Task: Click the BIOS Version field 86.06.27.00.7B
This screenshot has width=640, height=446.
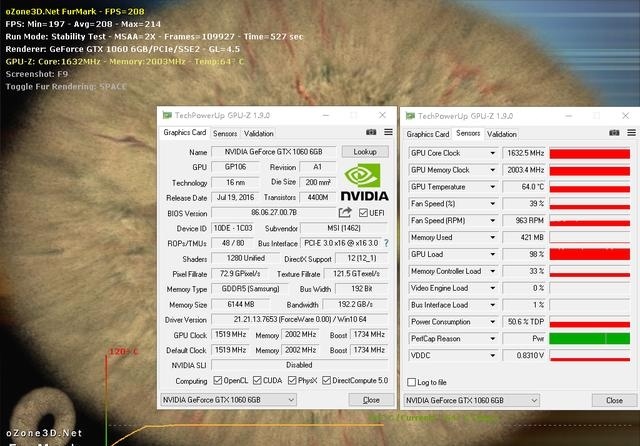Action: coord(273,213)
